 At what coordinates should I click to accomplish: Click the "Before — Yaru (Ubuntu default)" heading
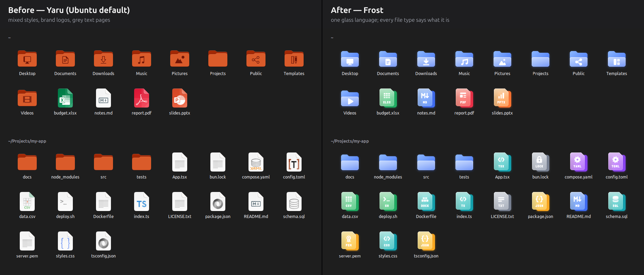point(69,10)
